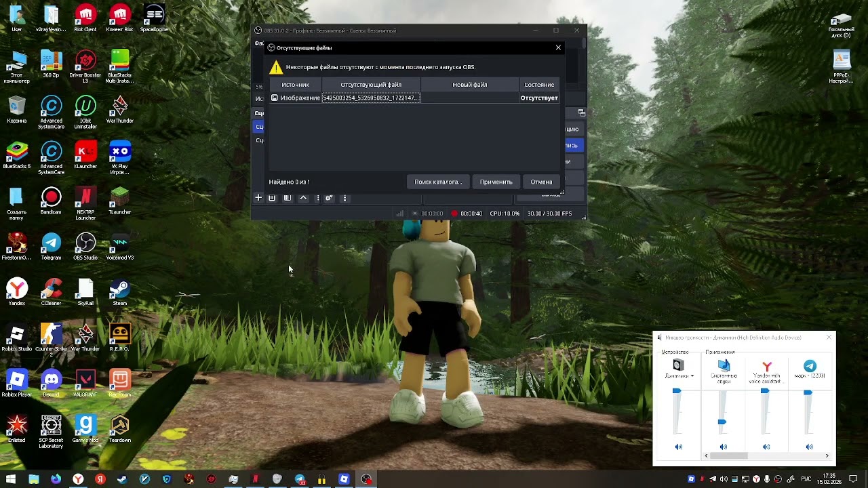Select the WarThunder desktop shortcut

coord(120,110)
